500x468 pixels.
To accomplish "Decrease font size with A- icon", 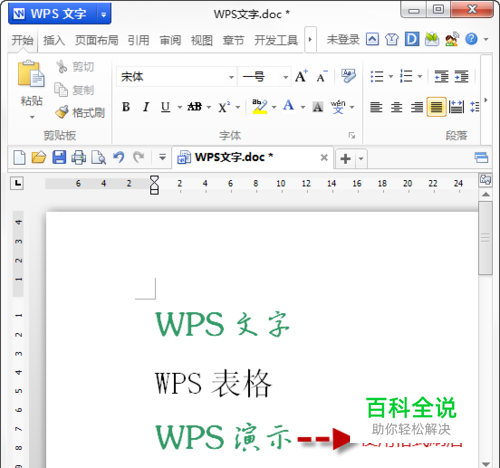I will click(x=321, y=76).
